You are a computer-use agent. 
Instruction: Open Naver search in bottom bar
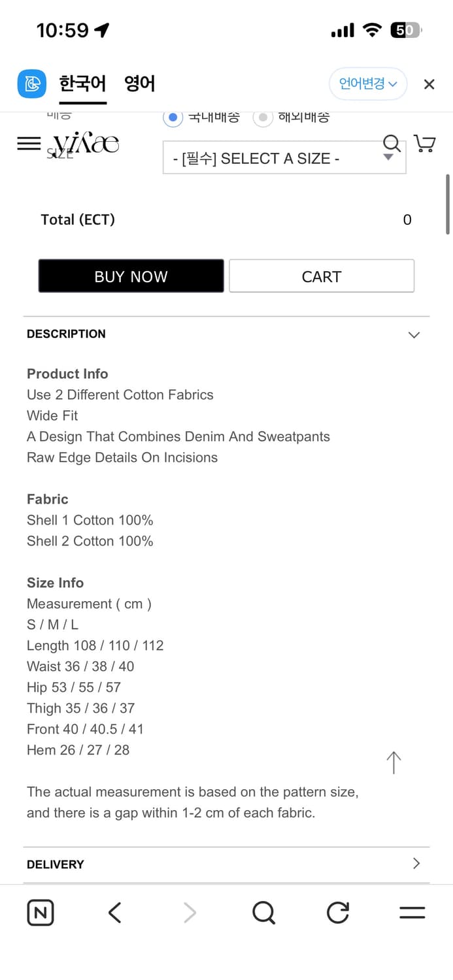pos(263,913)
